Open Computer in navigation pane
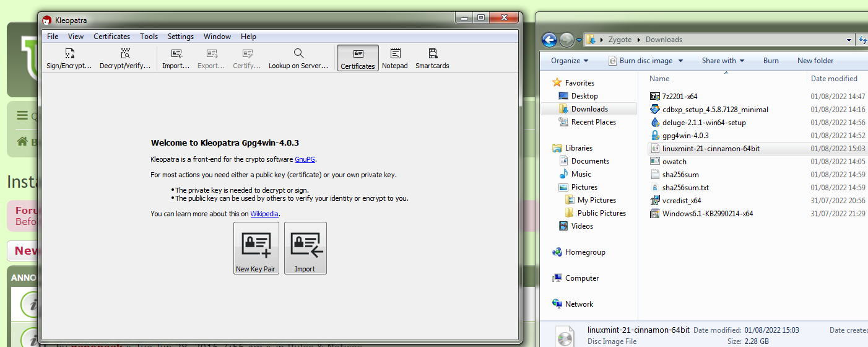The width and height of the screenshot is (868, 347). (x=576, y=278)
